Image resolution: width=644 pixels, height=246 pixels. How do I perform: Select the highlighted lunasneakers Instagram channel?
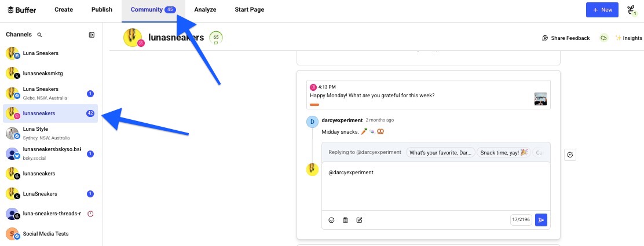click(50, 113)
